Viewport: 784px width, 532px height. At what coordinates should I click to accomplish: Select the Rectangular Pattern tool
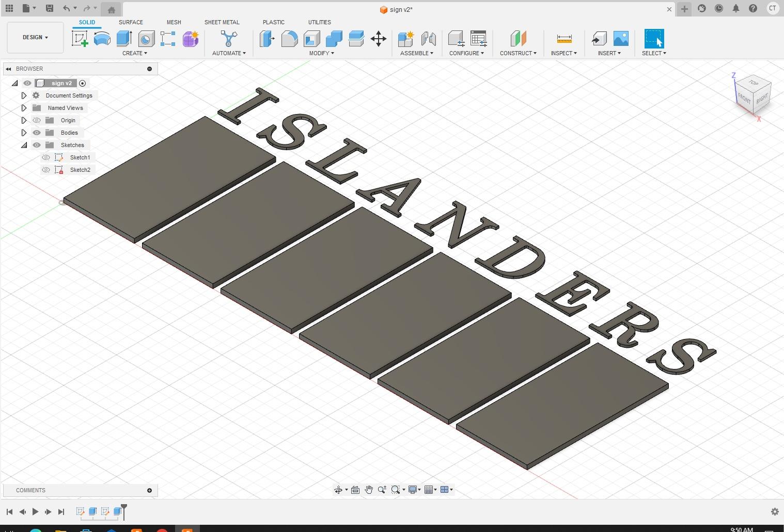point(168,39)
